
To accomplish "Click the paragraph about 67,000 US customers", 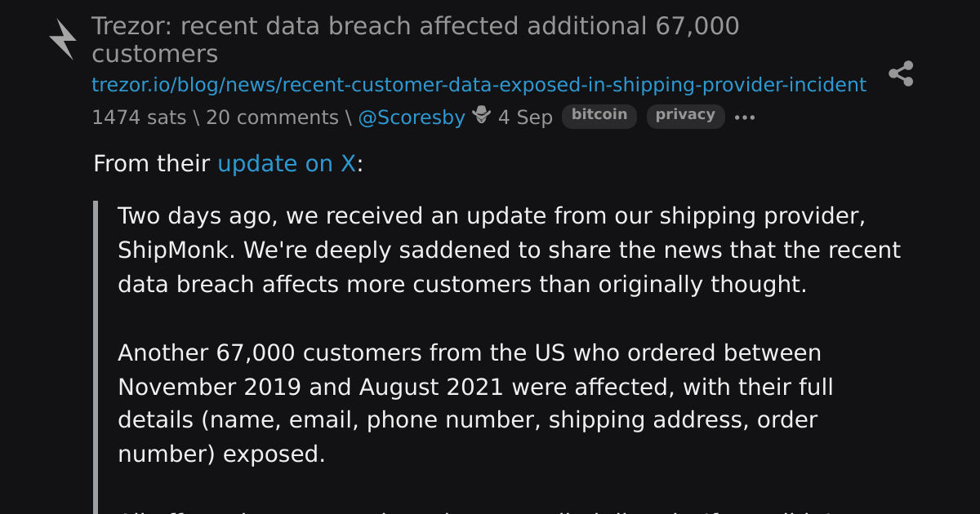I will click(x=475, y=404).
